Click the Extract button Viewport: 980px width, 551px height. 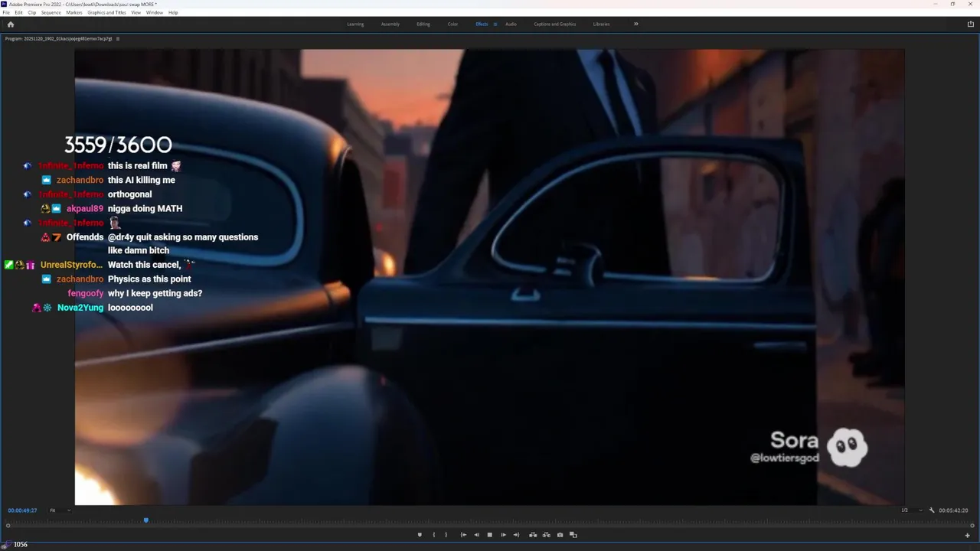[546, 535]
